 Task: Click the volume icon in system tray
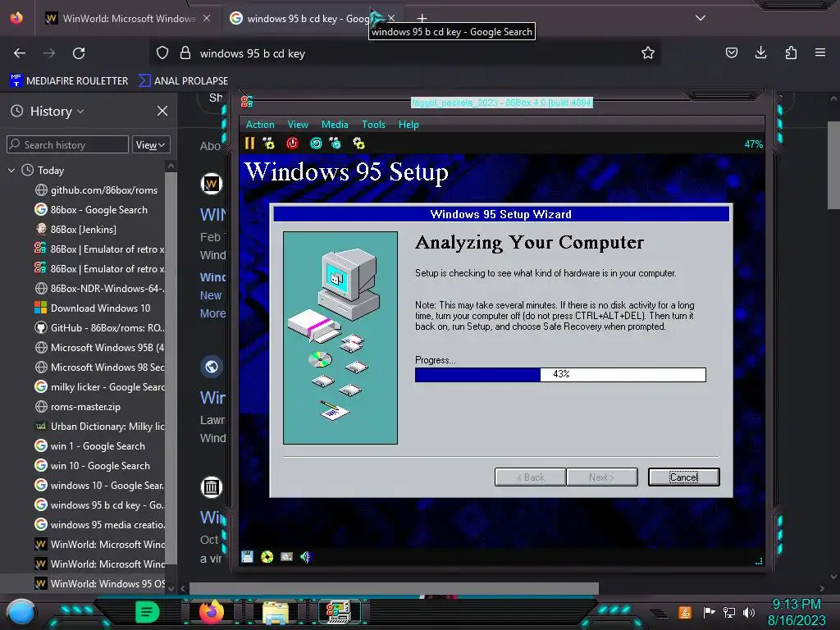pos(749,612)
